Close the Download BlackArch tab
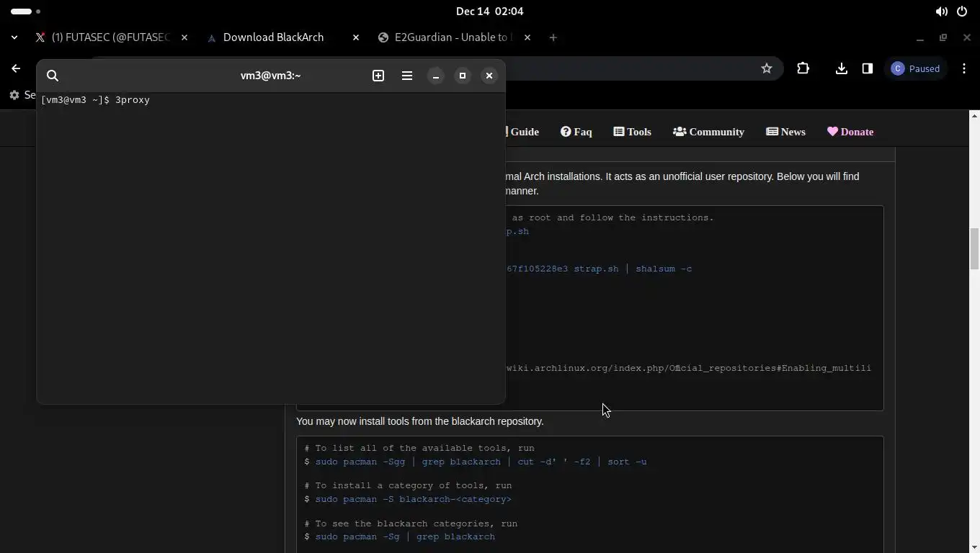This screenshot has height=553, width=980. 356,37
